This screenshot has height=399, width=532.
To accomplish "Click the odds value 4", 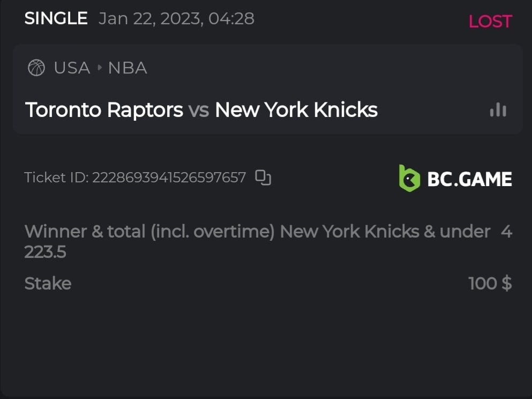I will coord(506,232).
